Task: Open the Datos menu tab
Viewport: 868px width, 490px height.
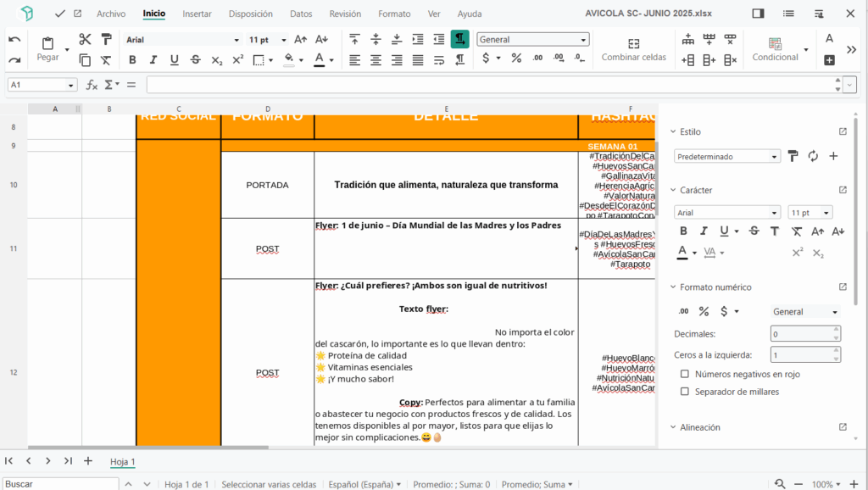Action: tap(300, 14)
